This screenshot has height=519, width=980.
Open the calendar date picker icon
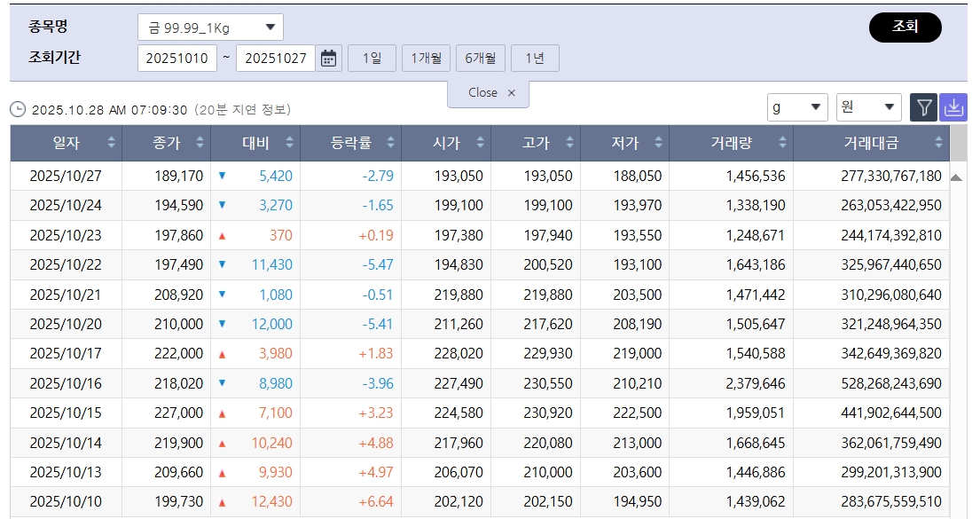coord(328,57)
